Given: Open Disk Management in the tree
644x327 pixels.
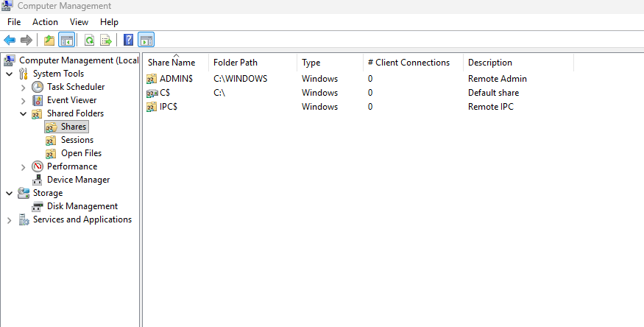Looking at the screenshot, I should pyautogui.click(x=82, y=206).
